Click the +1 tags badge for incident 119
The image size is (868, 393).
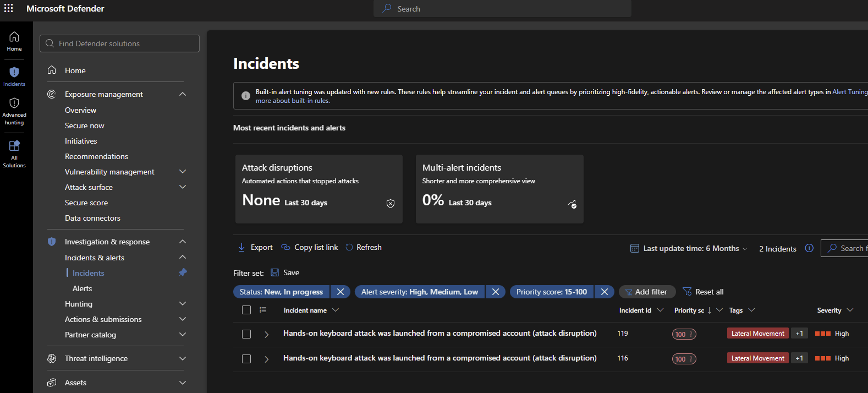pos(799,334)
